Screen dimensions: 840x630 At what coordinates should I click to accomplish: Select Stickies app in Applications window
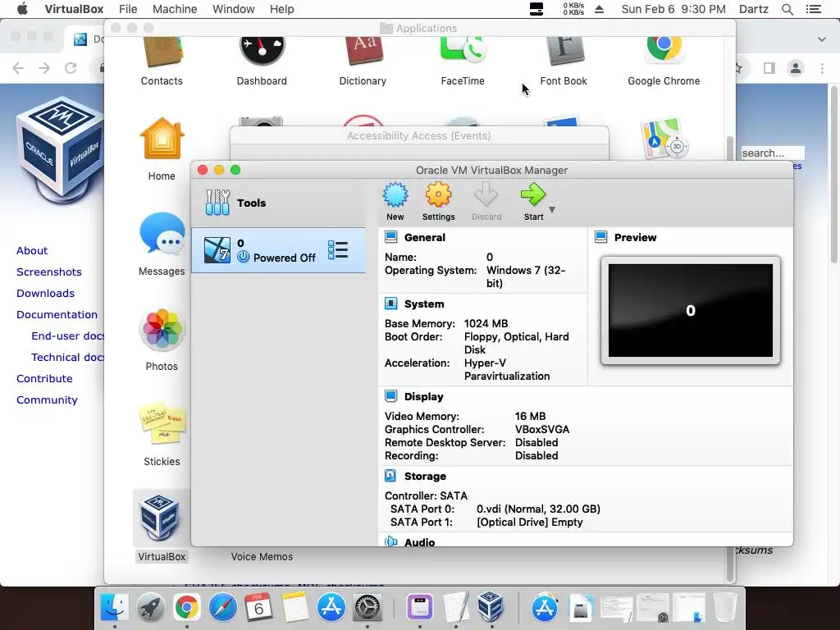click(162, 435)
